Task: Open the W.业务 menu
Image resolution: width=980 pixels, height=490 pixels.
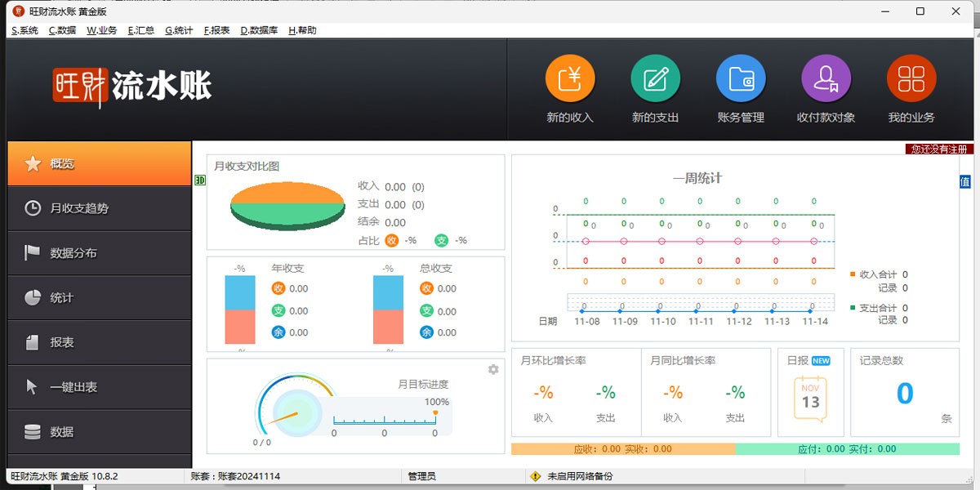Action: pos(102,30)
